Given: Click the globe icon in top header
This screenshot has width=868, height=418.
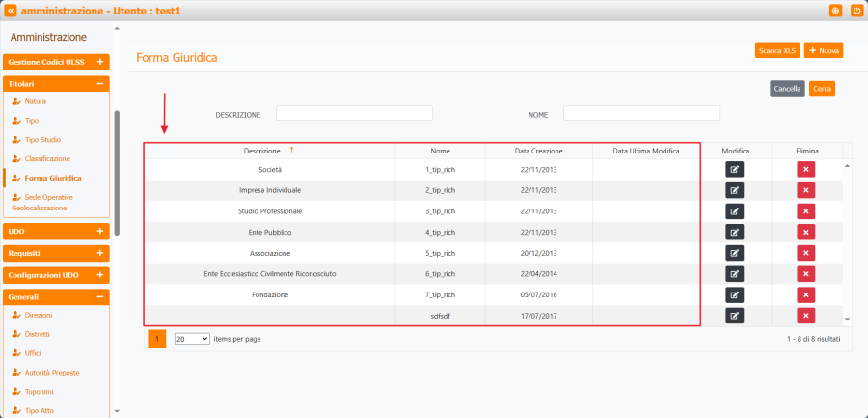Looking at the screenshot, I should (x=835, y=10).
